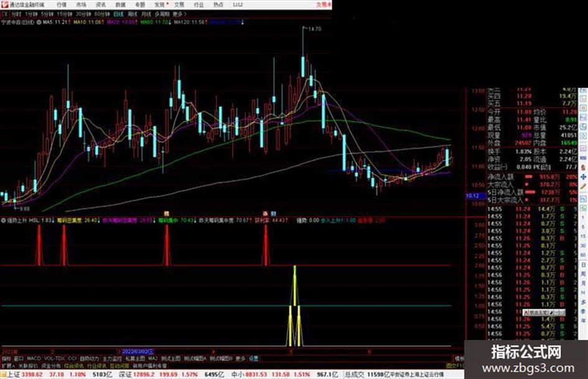The height and width of the screenshot is (379, 588).
Task: Switch chart to 15分钟 period
Action: [x=65, y=14]
